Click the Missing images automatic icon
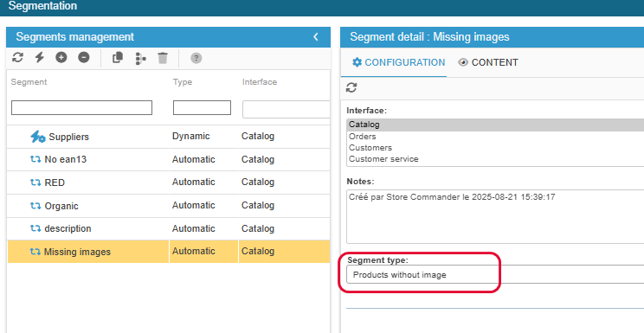This screenshot has width=644, height=333. point(35,252)
